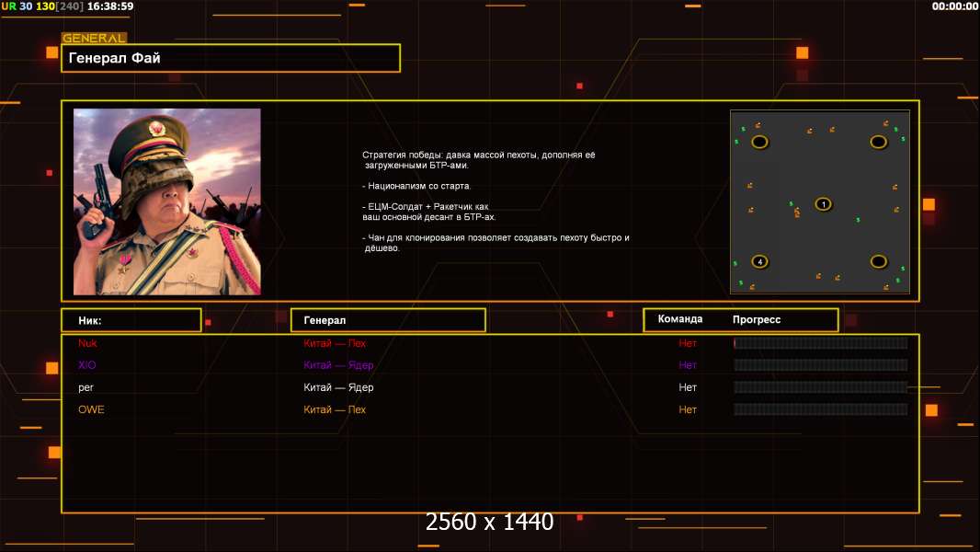Click the tip about ЕЦМ-Солдат + Ракетчик
Image resolution: width=980 pixels, height=552 pixels.
pyautogui.click(x=428, y=212)
